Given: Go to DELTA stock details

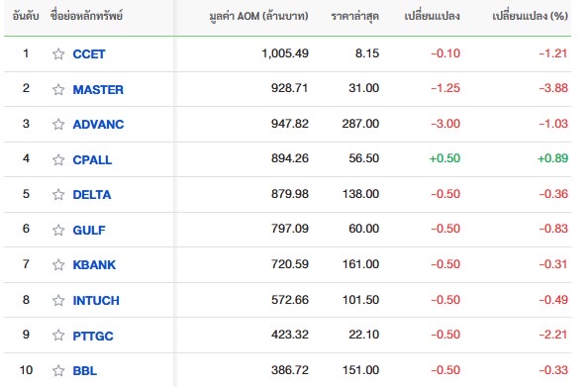Looking at the screenshot, I should [92, 195].
